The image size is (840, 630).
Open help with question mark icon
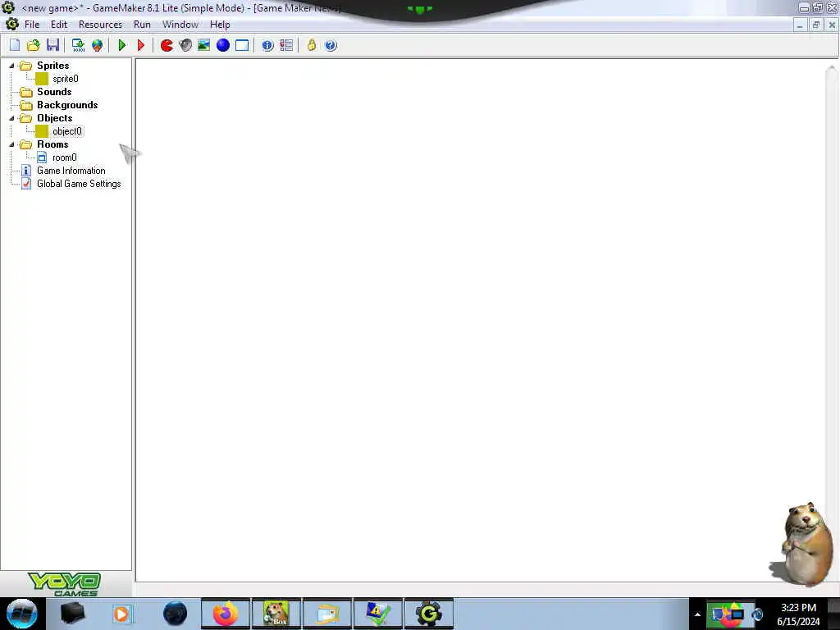click(331, 46)
